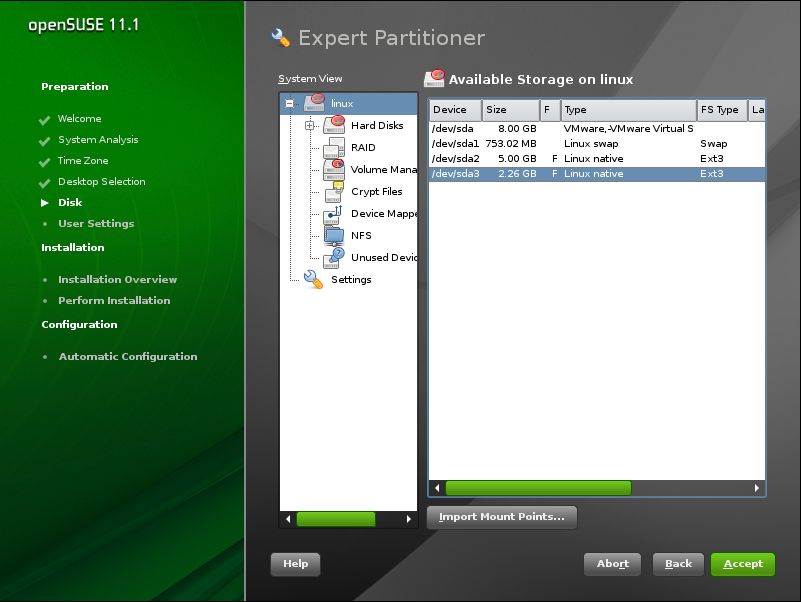Select Hard Disks in System View
The width and height of the screenshot is (801, 602).
click(x=377, y=125)
